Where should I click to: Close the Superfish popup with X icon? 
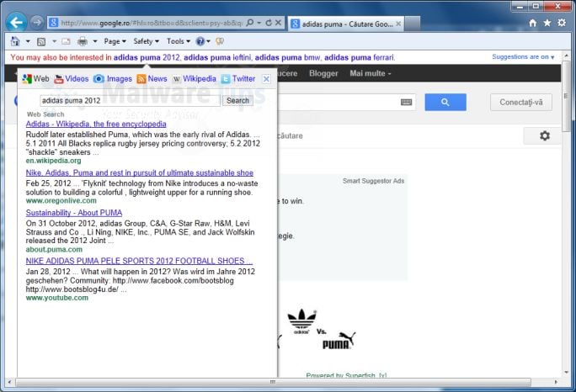pyautogui.click(x=266, y=79)
